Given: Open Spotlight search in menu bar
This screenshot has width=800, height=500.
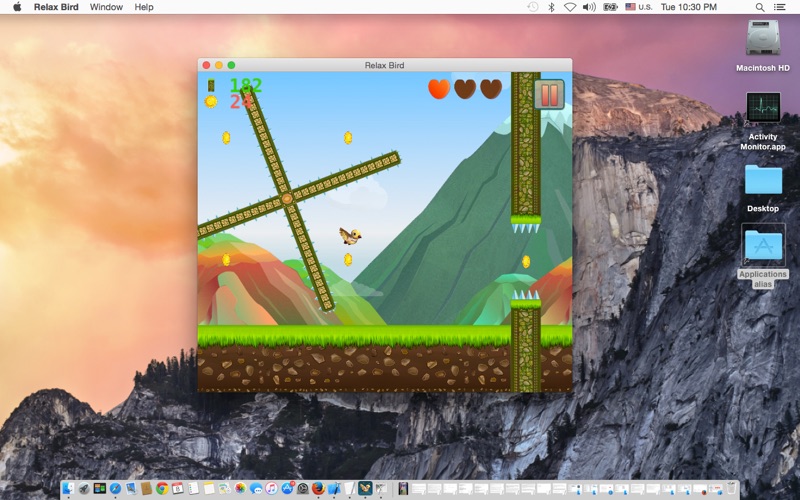Looking at the screenshot, I should 758,7.
